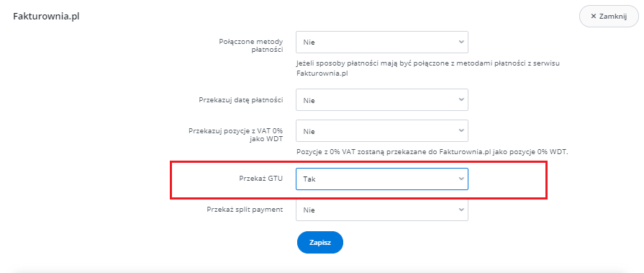Click the chevron arrow of Przekaż split payment
The height and width of the screenshot is (273, 644).
click(461, 210)
